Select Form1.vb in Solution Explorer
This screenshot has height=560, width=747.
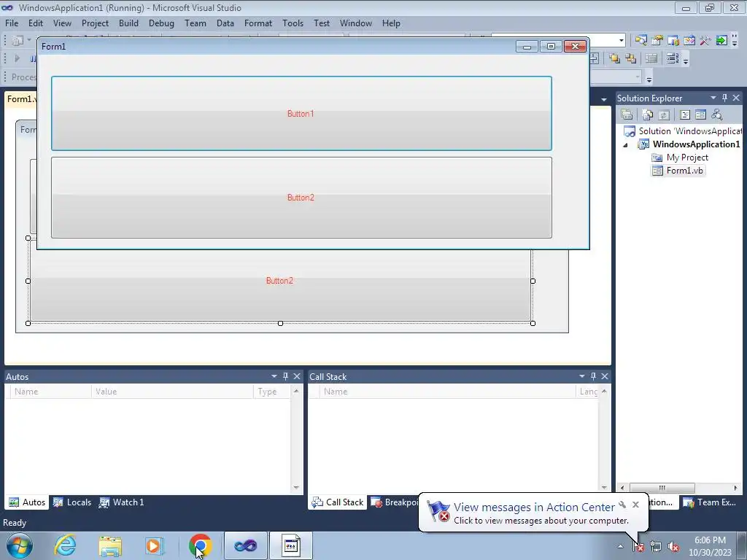(x=684, y=171)
